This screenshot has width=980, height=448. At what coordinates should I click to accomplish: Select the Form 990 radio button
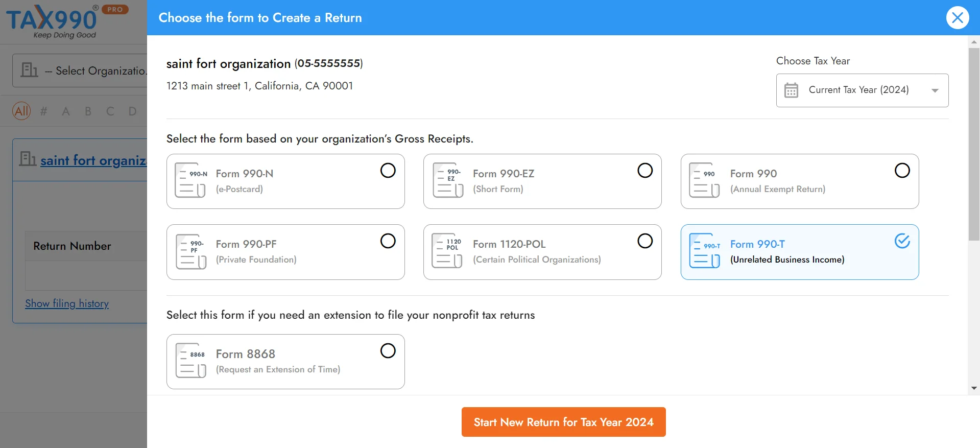[x=902, y=170]
